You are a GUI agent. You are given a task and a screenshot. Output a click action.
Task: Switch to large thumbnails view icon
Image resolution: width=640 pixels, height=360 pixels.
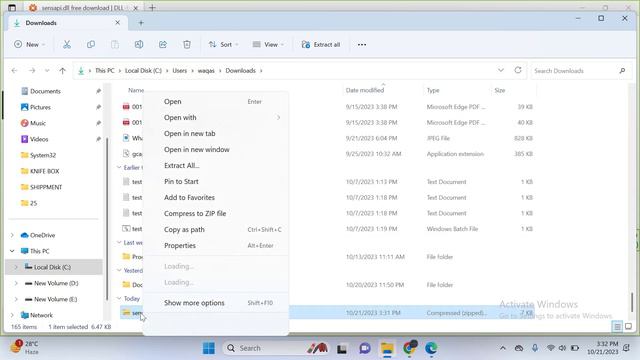[629, 327]
